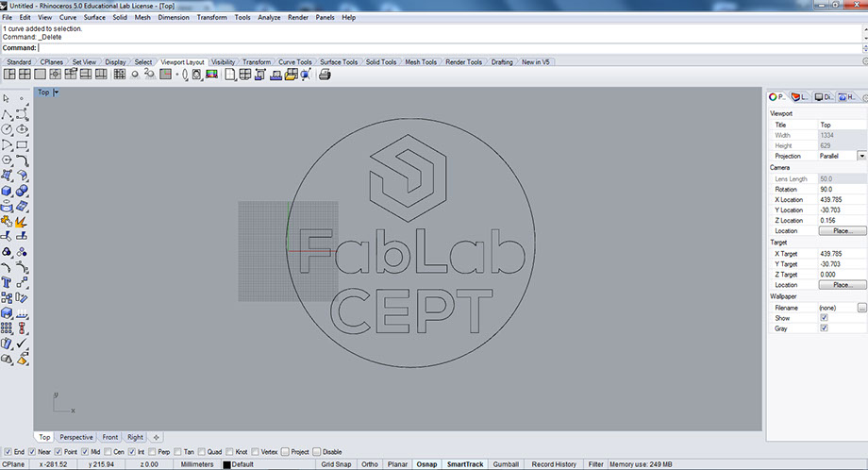The width and height of the screenshot is (868, 470).
Task: Switch to the Front viewport tab
Action: (110, 437)
